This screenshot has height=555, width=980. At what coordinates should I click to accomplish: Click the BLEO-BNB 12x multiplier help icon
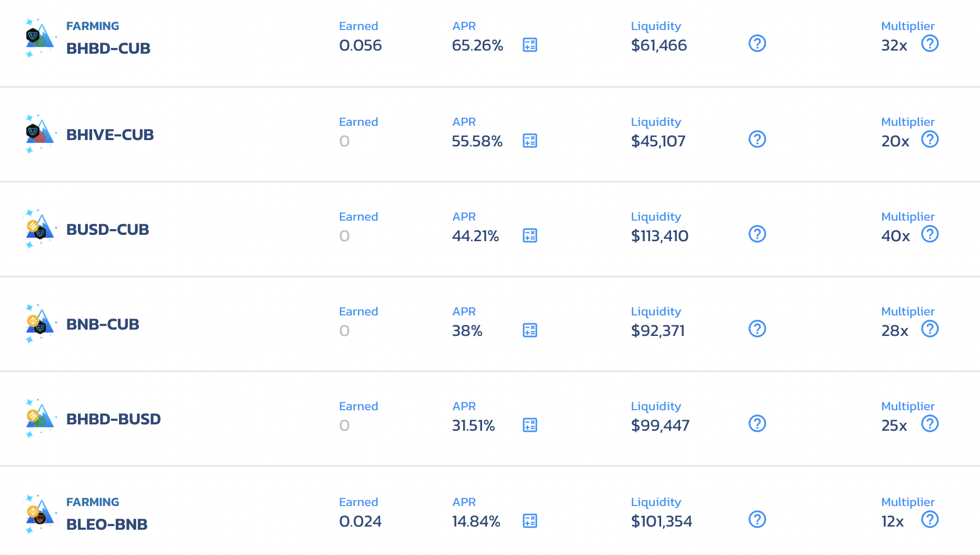coord(929,519)
